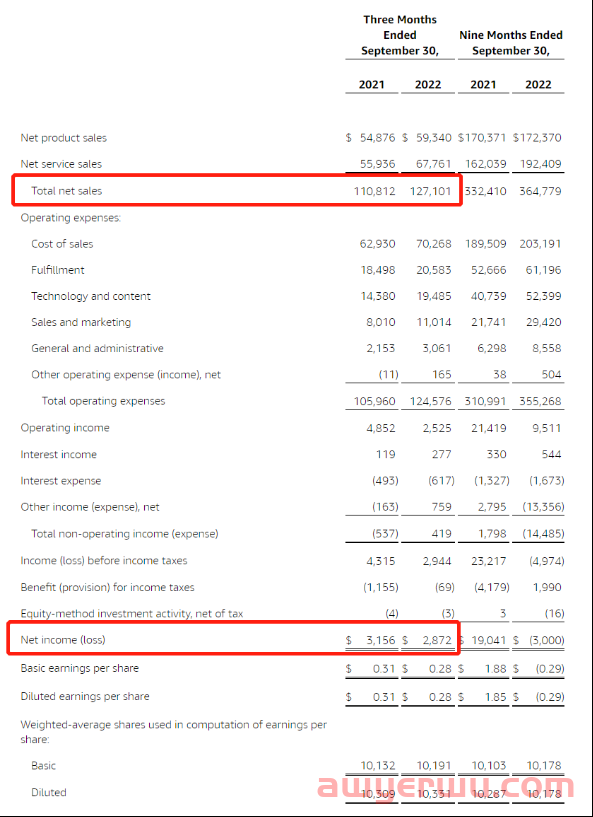The image size is (593, 817).
Task: Select the Fulfillment value 18,498
Action: click(x=377, y=270)
